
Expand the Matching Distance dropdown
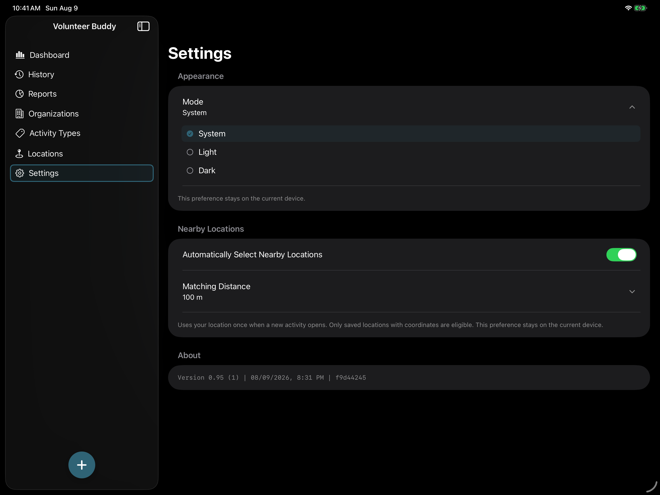411,291
